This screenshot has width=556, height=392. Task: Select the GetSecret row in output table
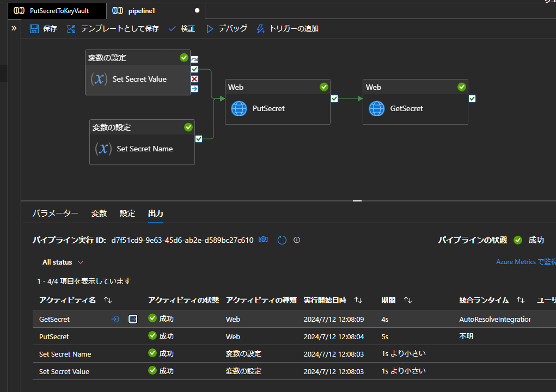coord(294,319)
